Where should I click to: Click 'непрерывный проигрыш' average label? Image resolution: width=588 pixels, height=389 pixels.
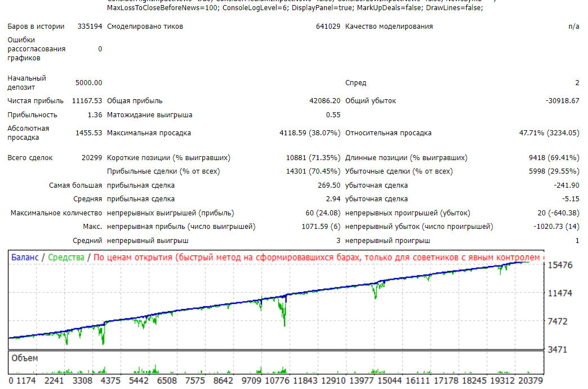click(387, 241)
